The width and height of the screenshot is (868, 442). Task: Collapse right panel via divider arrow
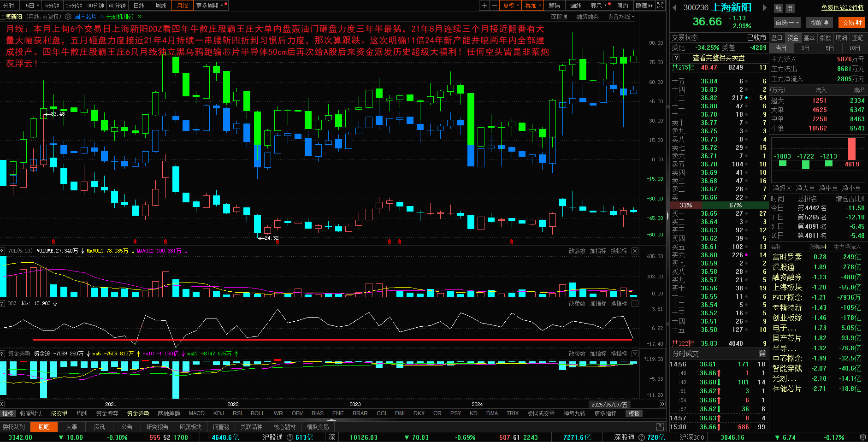click(x=667, y=215)
